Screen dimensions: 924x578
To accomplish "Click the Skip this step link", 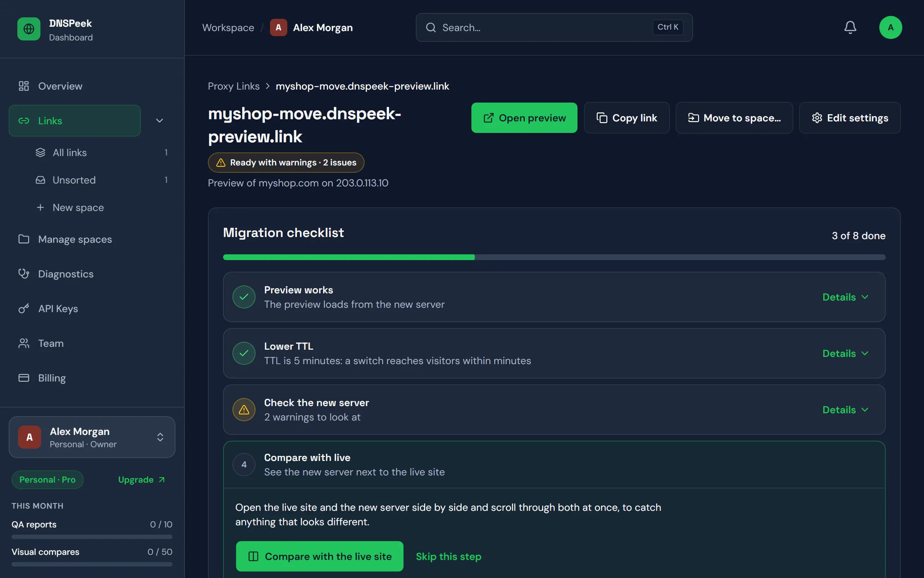I will click(448, 556).
